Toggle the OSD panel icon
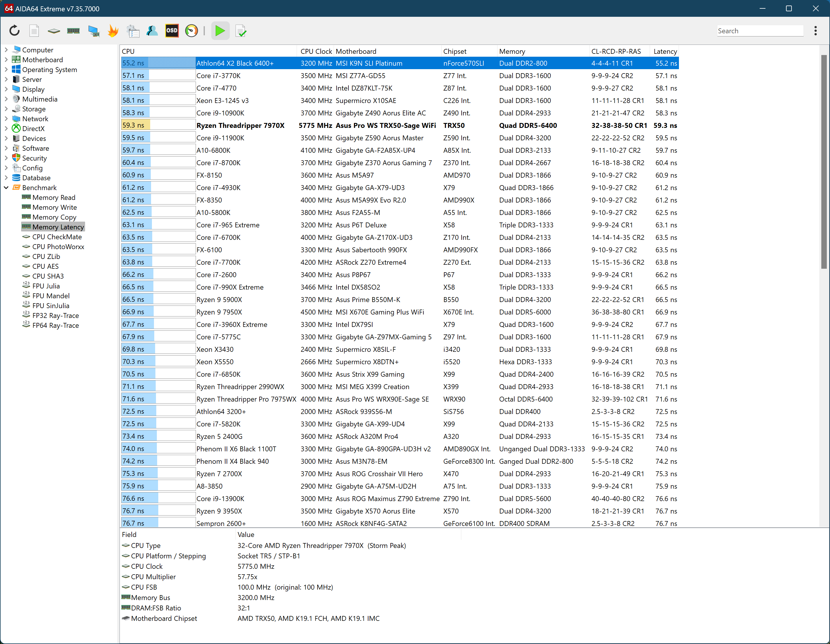The image size is (830, 644). tap(172, 31)
